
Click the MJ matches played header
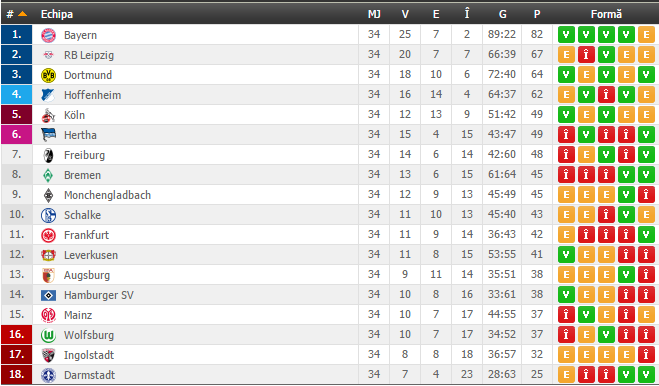pyautogui.click(x=374, y=14)
